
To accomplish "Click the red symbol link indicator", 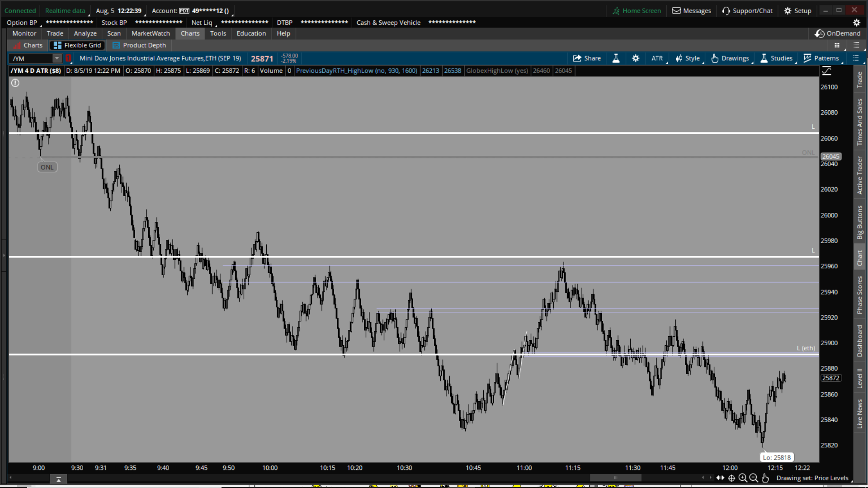I will [x=69, y=58].
